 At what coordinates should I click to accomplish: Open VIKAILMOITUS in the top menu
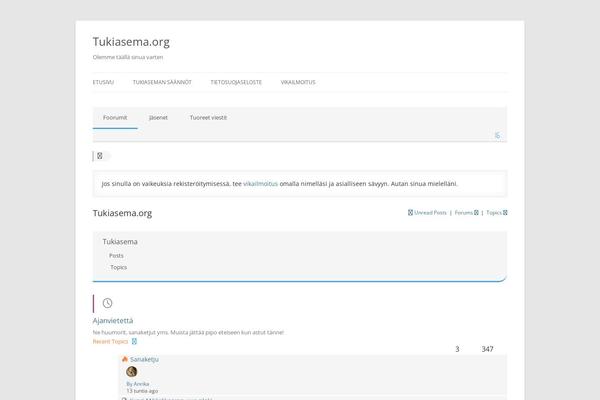298,82
